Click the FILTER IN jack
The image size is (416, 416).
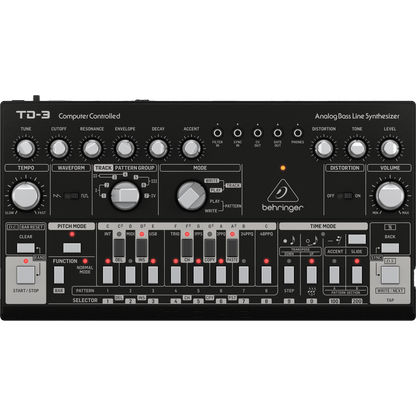[x=217, y=133]
